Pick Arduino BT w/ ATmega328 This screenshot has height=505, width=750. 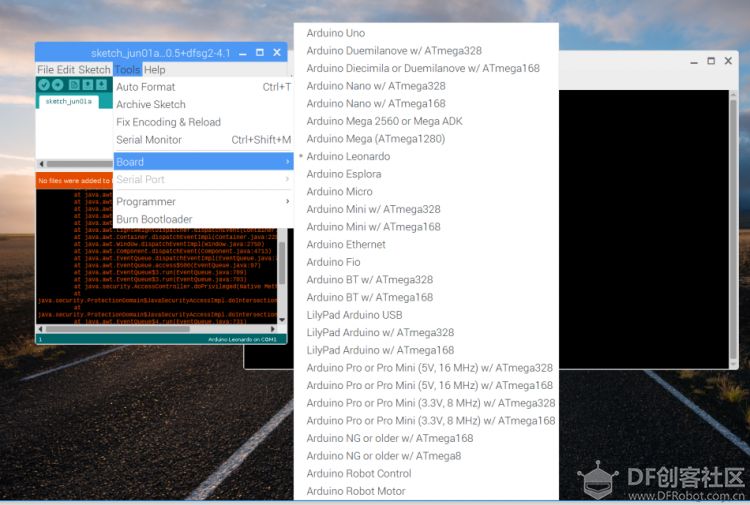426,280
